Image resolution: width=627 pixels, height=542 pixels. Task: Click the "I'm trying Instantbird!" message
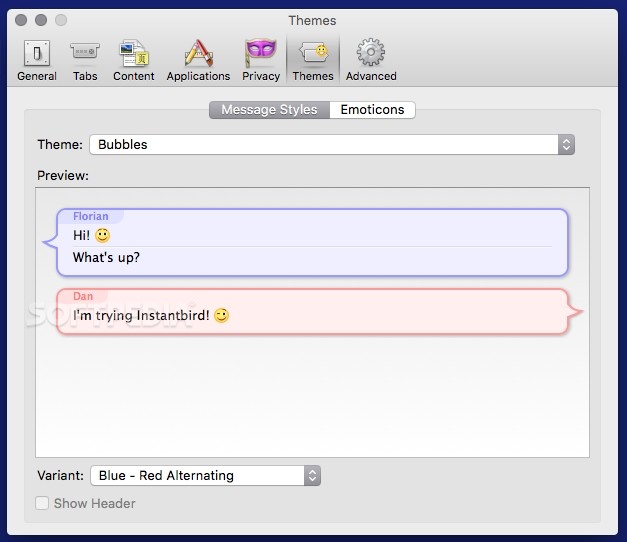[x=141, y=315]
